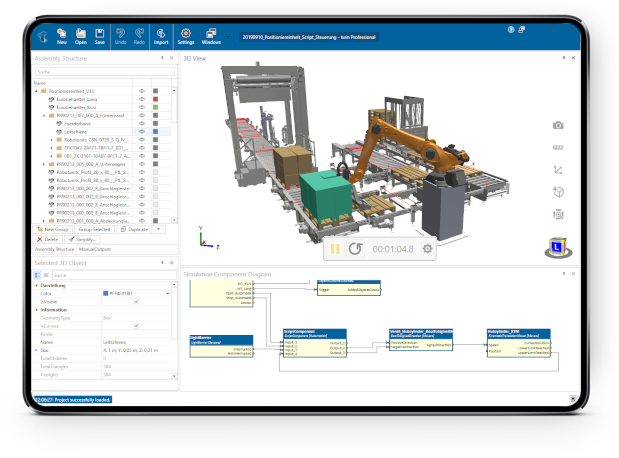
Task: Hide the Foerderband part with its eye icon
Action: click(x=142, y=124)
